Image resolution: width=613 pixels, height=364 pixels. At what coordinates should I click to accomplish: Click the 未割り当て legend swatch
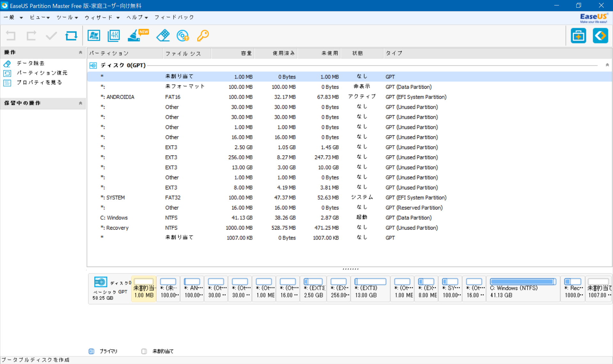144,351
